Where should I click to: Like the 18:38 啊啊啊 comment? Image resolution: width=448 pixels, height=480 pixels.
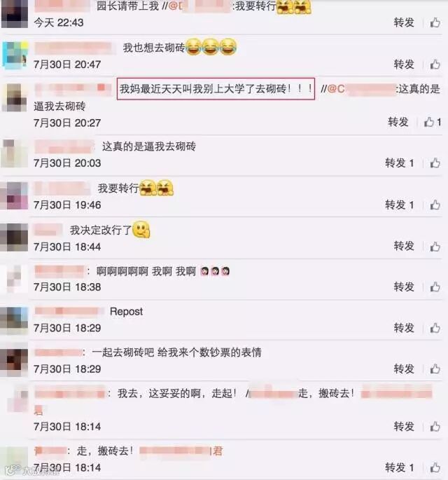click(x=435, y=287)
